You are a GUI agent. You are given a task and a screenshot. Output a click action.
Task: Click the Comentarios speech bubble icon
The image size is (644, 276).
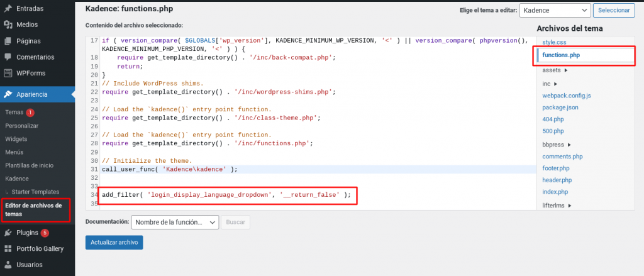click(8, 57)
